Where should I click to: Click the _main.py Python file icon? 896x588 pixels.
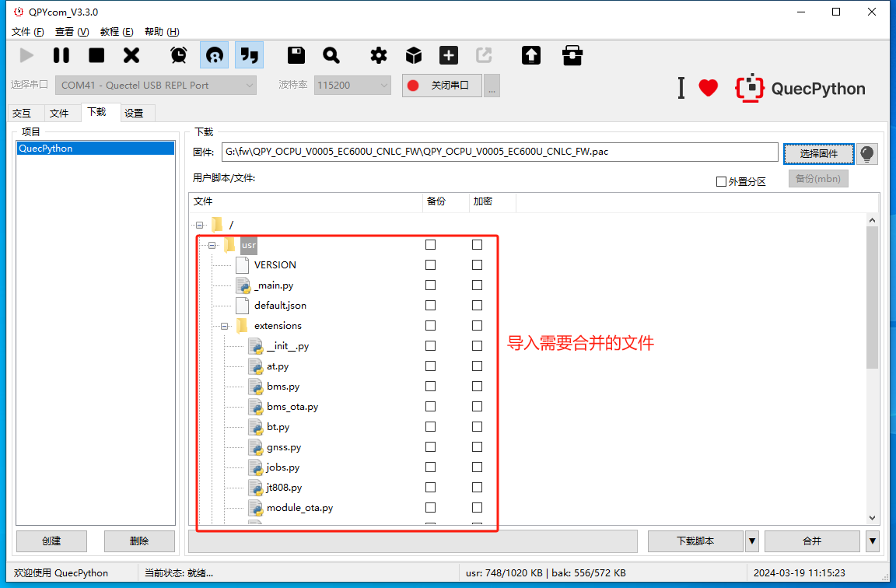(x=243, y=285)
